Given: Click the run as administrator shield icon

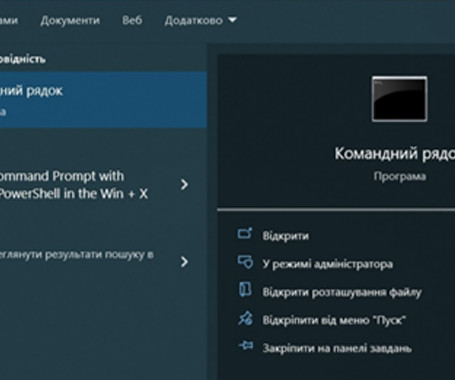Looking at the screenshot, I should pyautogui.click(x=245, y=262).
